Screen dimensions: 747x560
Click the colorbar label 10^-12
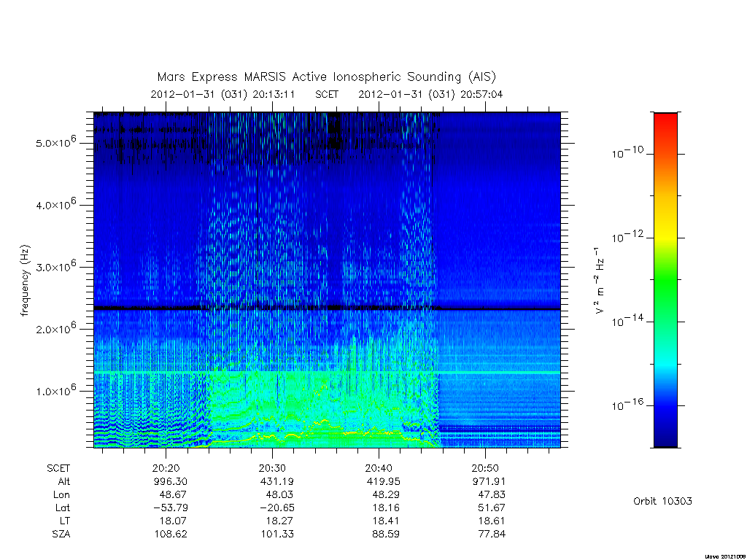tap(627, 237)
